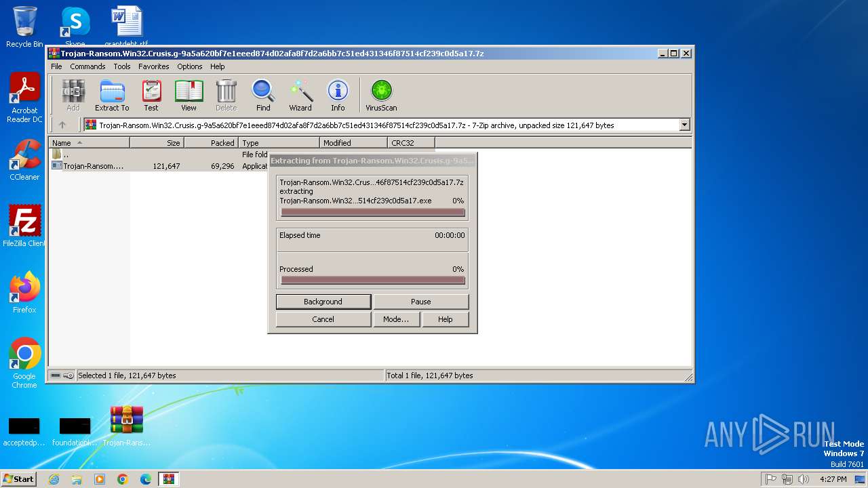868x488 pixels.
Task: Click the Background button in the extraction dialog
Action: pyautogui.click(x=323, y=302)
